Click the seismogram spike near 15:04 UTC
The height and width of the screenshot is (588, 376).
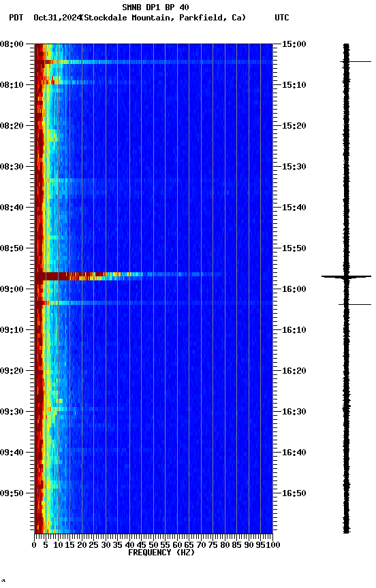(356, 61)
